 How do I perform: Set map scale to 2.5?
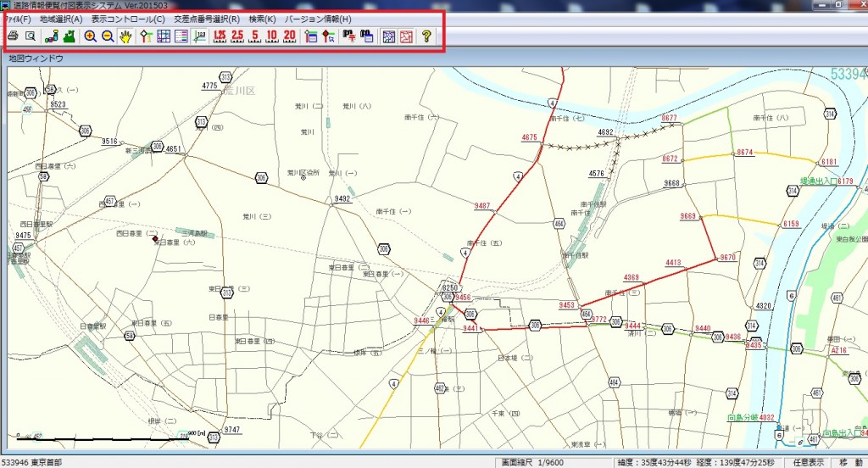[x=237, y=36]
